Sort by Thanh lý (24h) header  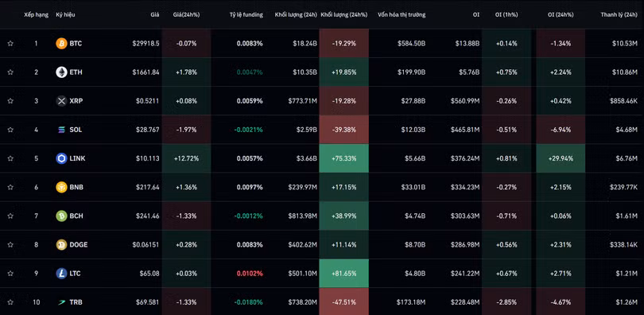619,15
